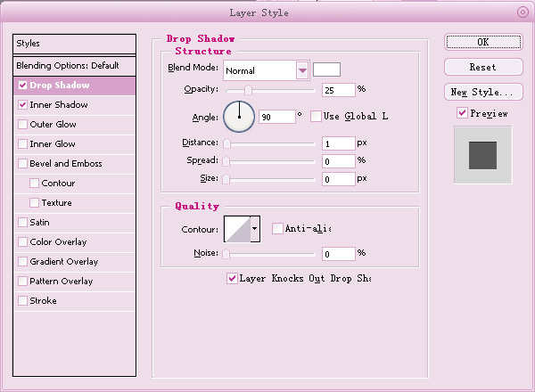Viewport: 535px width, 392px height.
Task: Enable the Stroke checkbox
Action: pos(22,300)
